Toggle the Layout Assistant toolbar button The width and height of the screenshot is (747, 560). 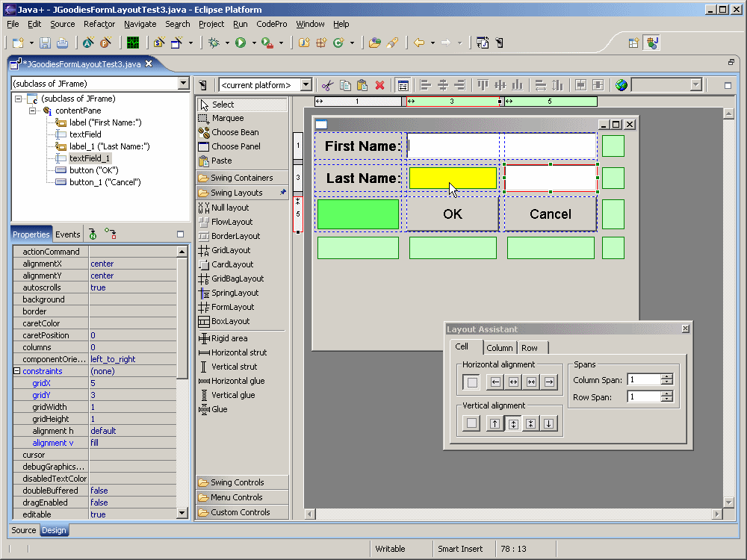tap(403, 85)
